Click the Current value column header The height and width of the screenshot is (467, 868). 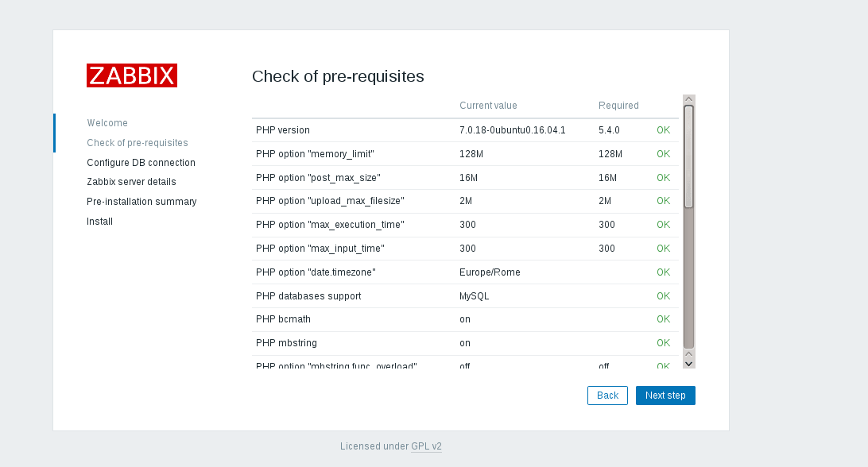coord(488,106)
